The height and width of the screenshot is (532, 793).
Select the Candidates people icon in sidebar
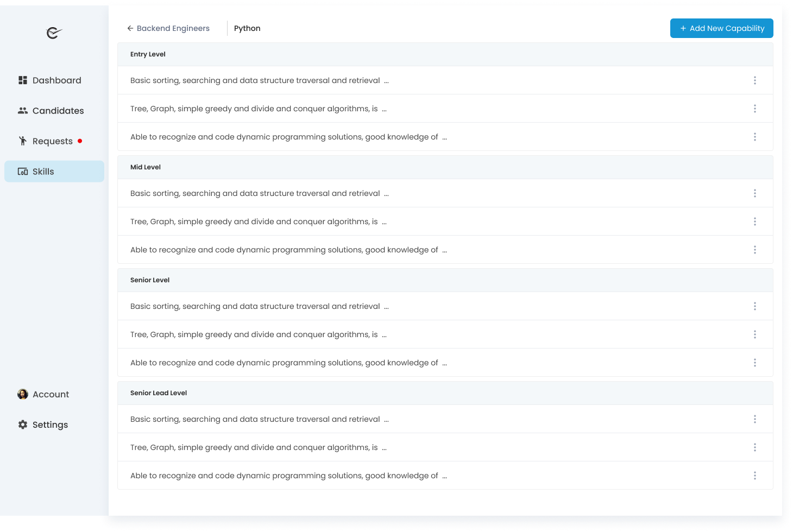[23, 110]
